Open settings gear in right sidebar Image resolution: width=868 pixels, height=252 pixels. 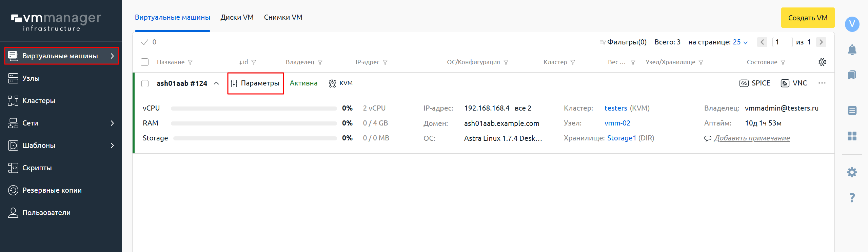pyautogui.click(x=852, y=172)
